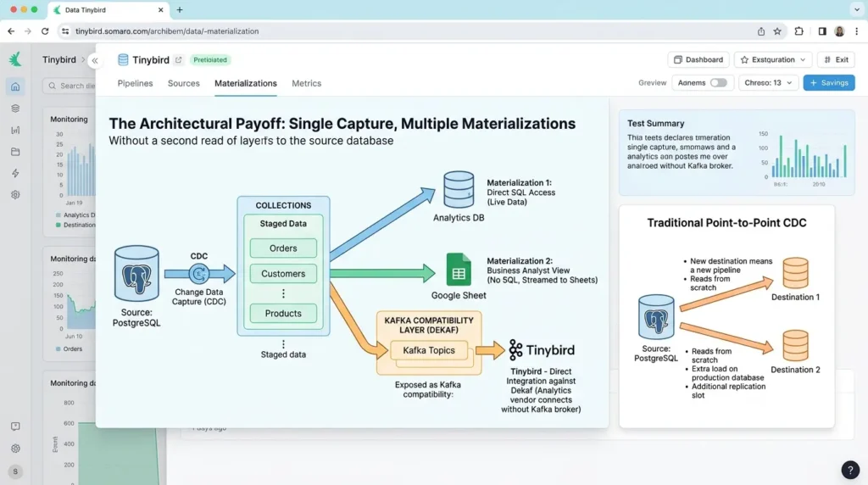Click the Destination 2 database icon
The image size is (868, 485).
pyautogui.click(x=795, y=345)
